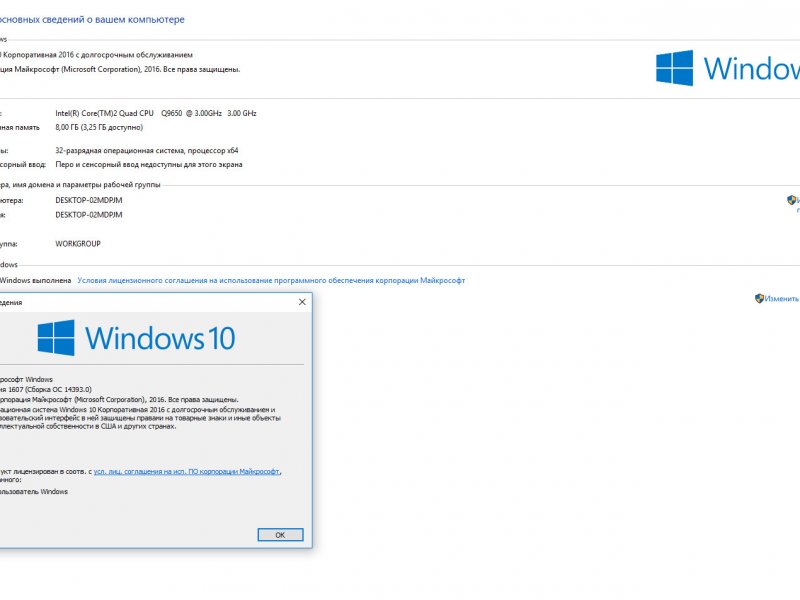Click the version text '1607 (Сборка ОС 14393.0)' in the dialog
Screen dimensions: 800x600
50,389
